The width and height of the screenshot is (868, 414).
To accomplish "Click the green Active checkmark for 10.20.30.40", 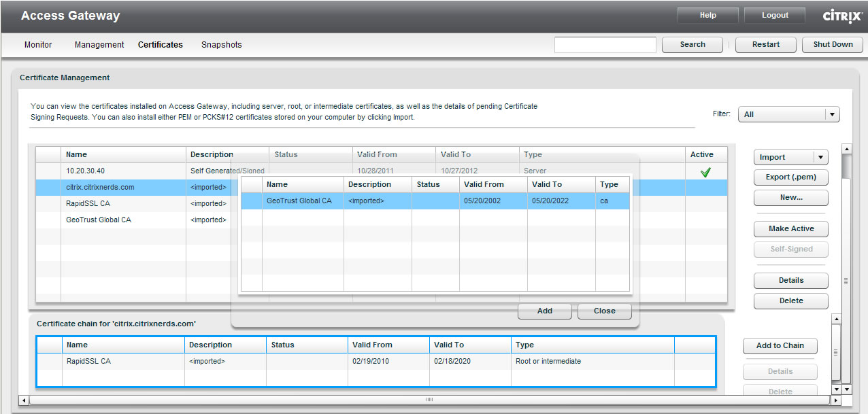I will coord(705,173).
